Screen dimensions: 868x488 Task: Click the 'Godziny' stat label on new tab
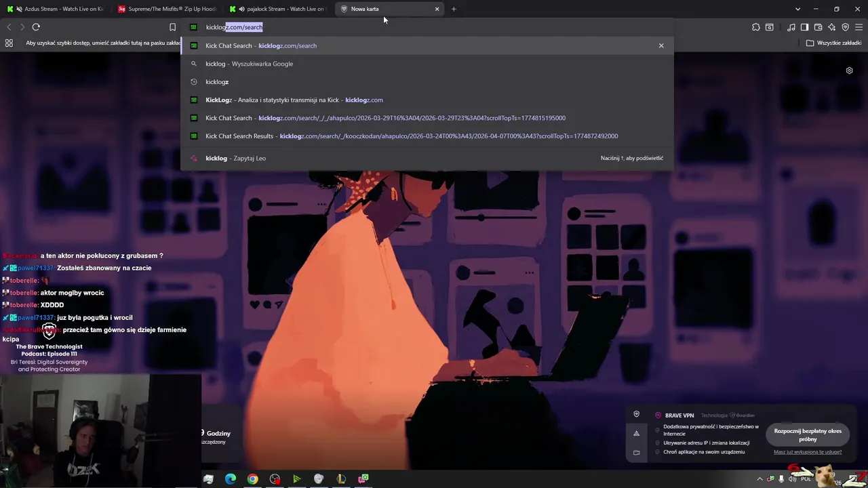click(x=218, y=433)
